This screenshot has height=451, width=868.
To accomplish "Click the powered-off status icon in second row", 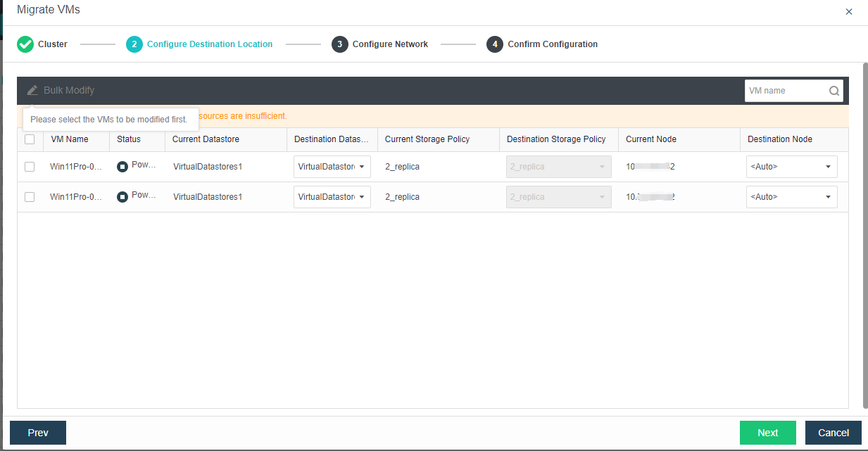I will [x=122, y=197].
